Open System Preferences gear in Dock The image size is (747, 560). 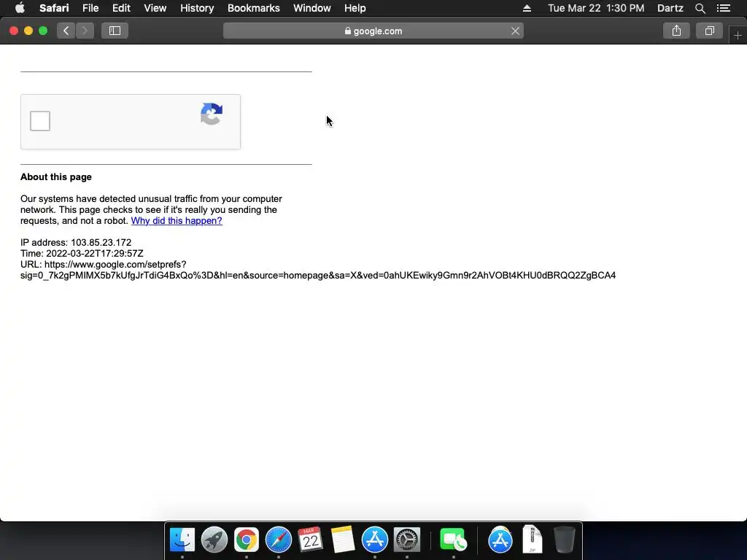point(407,540)
